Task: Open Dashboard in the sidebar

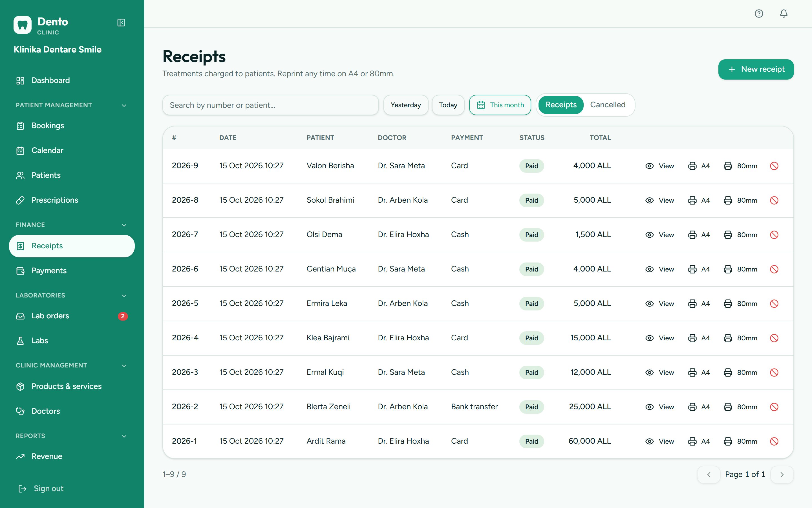Action: coord(72,81)
